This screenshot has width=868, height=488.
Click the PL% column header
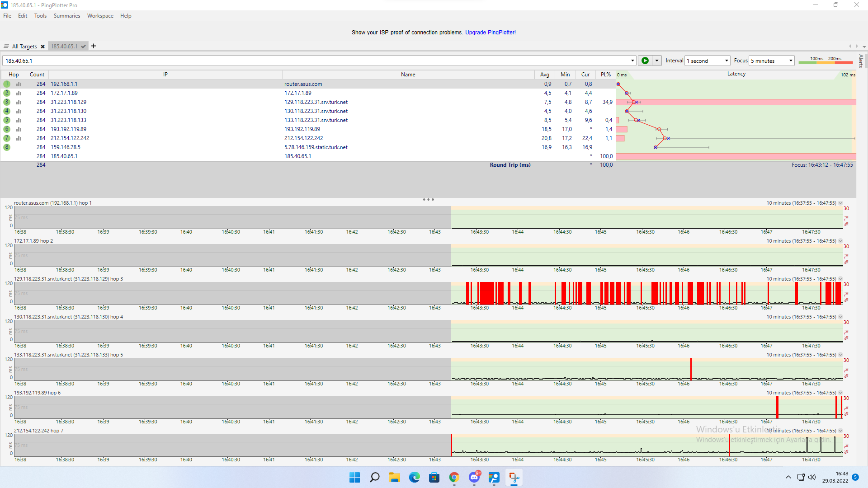coord(605,75)
